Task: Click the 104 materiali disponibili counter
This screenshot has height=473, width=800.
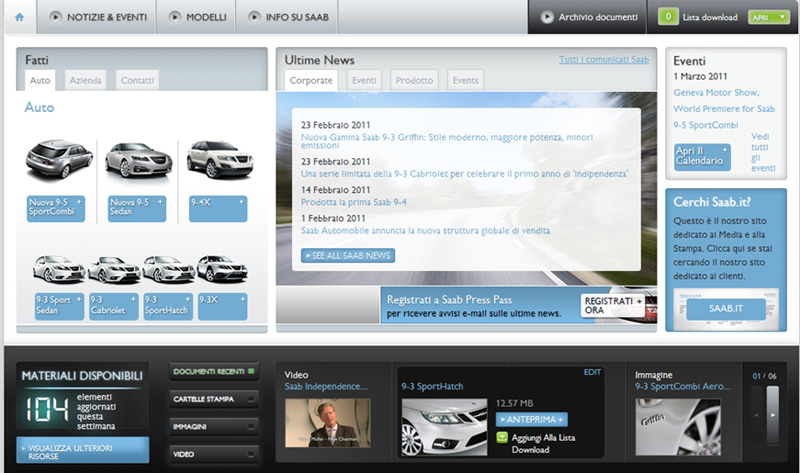Action: 47,409
